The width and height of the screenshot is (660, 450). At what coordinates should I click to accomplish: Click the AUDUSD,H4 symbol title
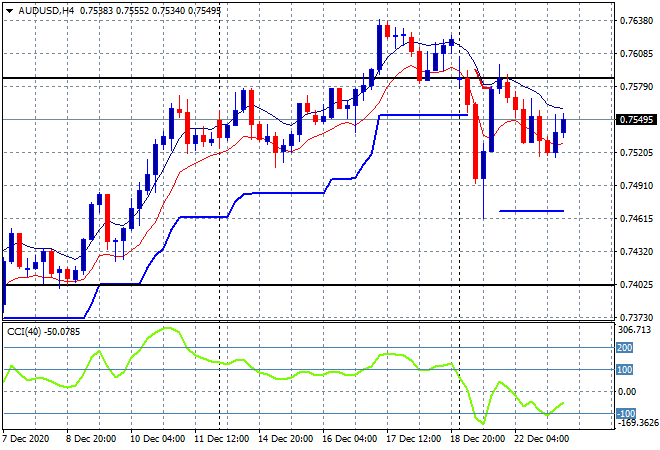point(46,11)
